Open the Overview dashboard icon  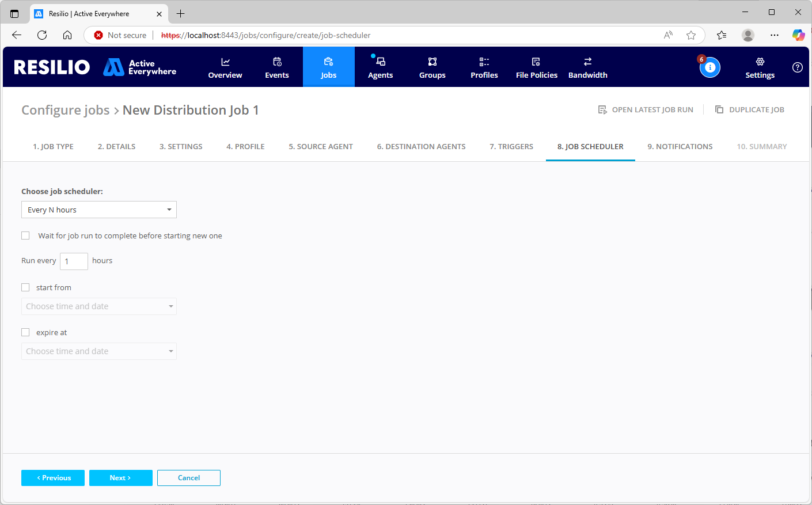(225, 62)
